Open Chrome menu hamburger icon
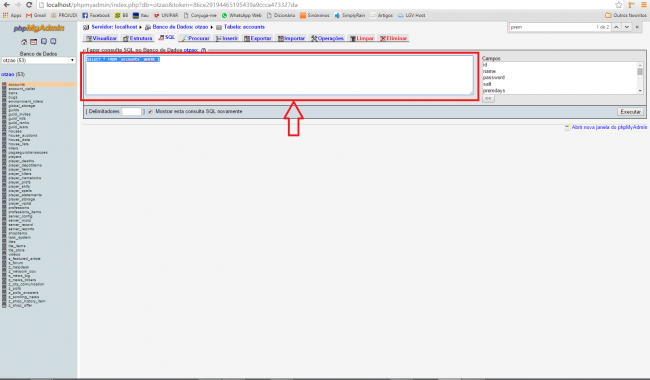The width and height of the screenshot is (650, 380). [x=644, y=5]
